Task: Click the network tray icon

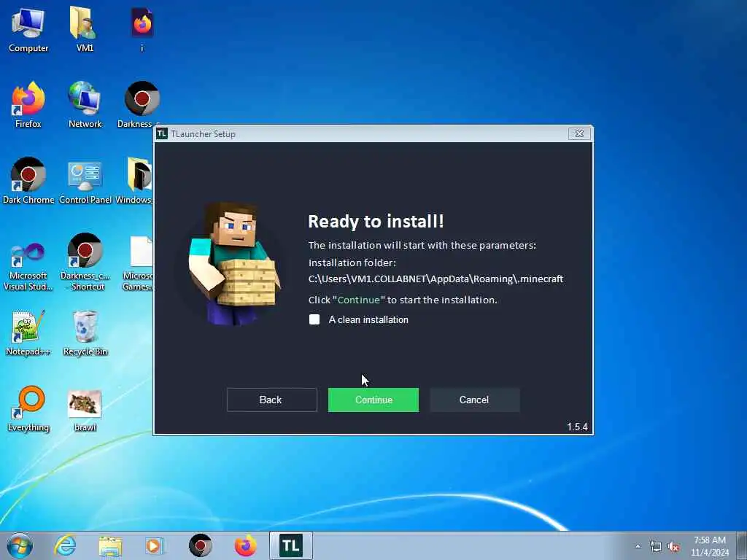Action: click(656, 547)
